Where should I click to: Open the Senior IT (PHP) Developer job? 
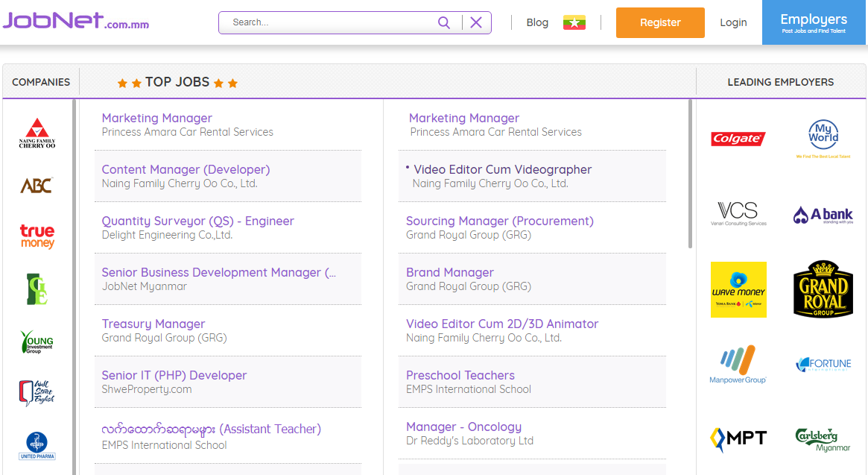click(174, 375)
